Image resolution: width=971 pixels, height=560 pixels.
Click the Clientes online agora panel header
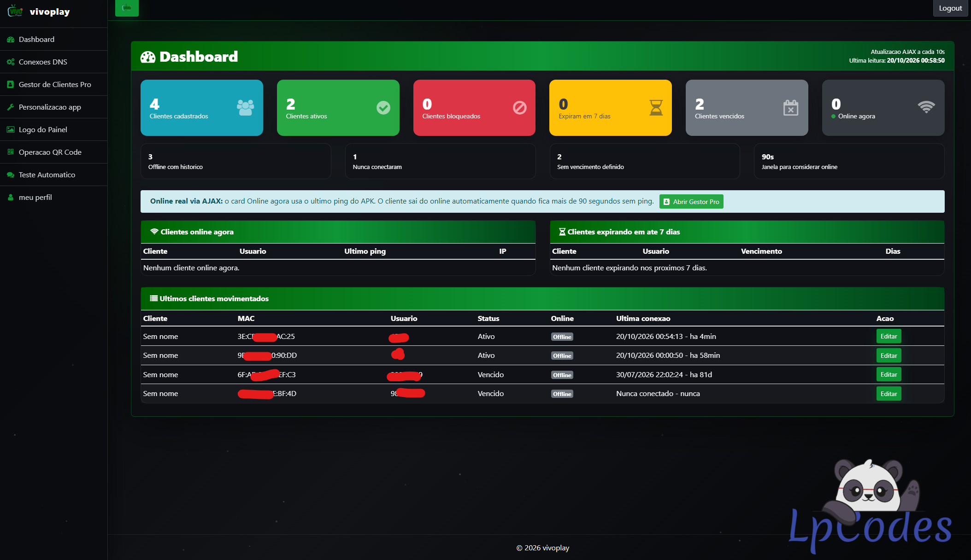(x=338, y=232)
